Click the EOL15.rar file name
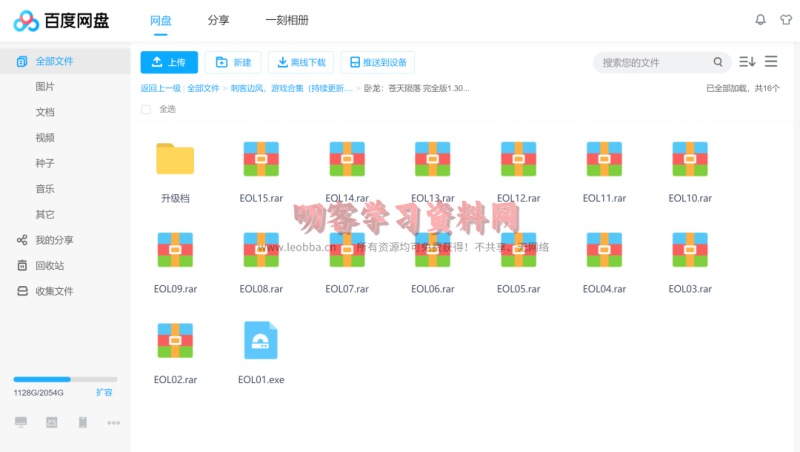 click(261, 198)
